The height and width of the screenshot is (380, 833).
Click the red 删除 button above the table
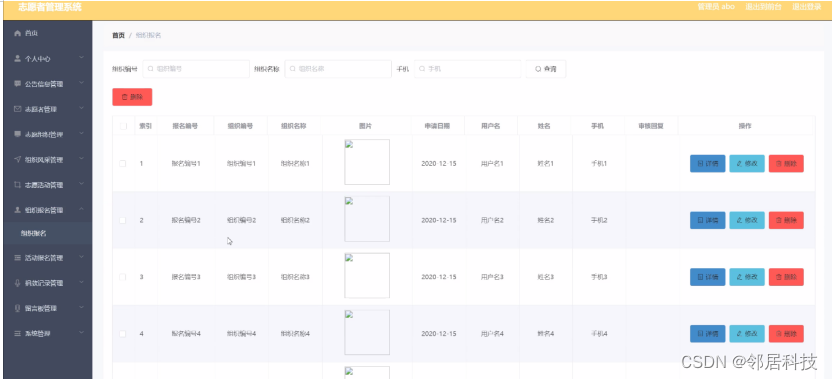[x=132, y=97]
